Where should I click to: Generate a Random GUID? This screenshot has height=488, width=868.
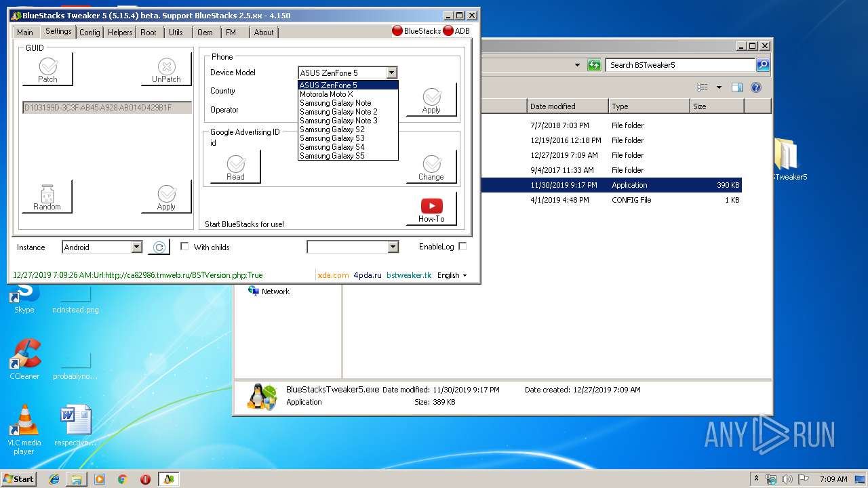[47, 197]
